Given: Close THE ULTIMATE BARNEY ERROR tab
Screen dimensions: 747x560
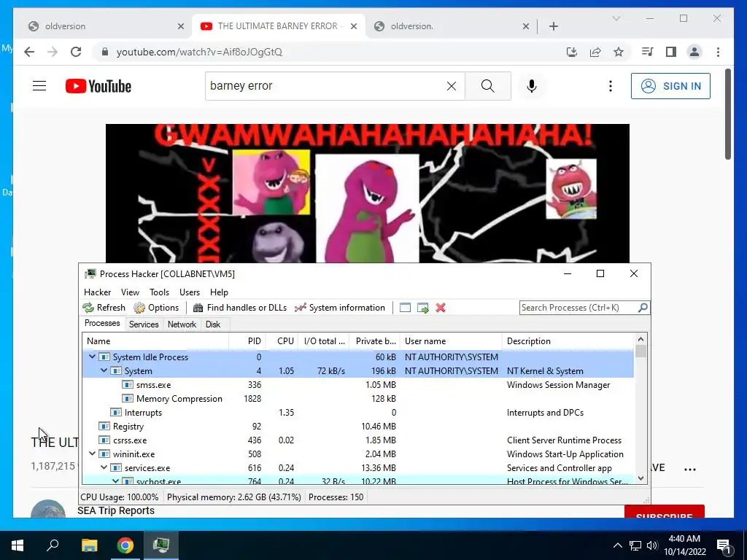Looking at the screenshot, I should (354, 26).
